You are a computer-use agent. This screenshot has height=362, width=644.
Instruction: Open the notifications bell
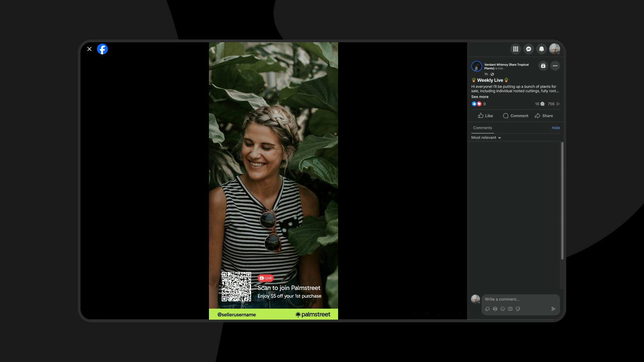click(x=541, y=49)
